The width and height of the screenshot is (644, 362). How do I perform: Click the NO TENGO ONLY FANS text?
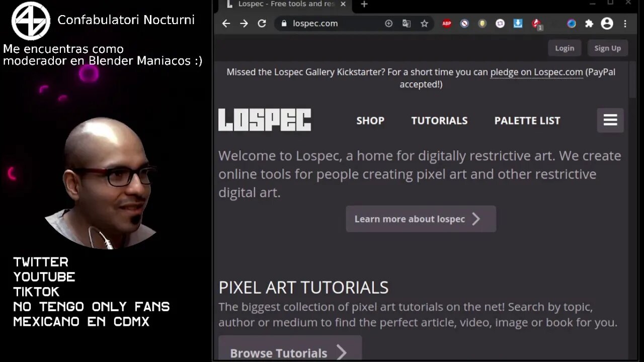click(92, 307)
